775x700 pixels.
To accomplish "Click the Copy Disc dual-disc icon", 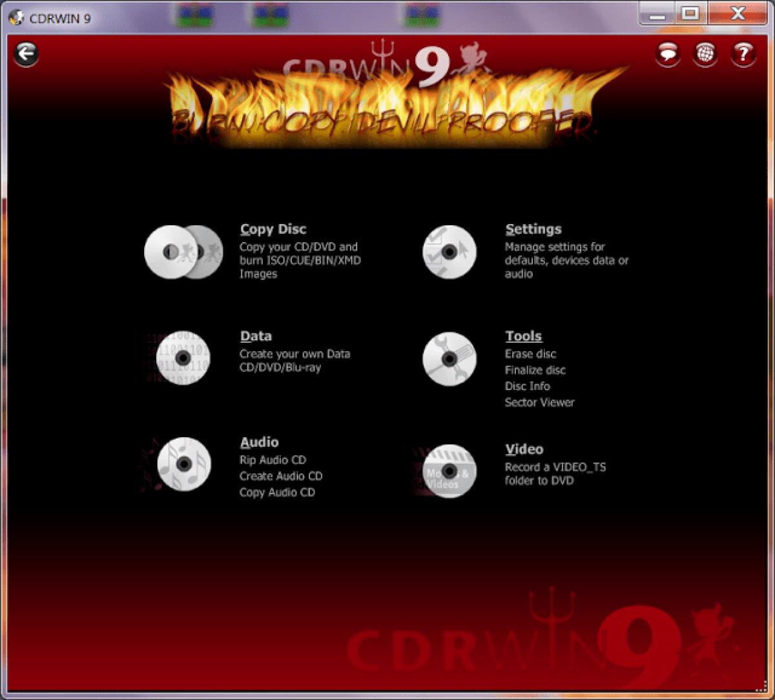I will click(183, 252).
